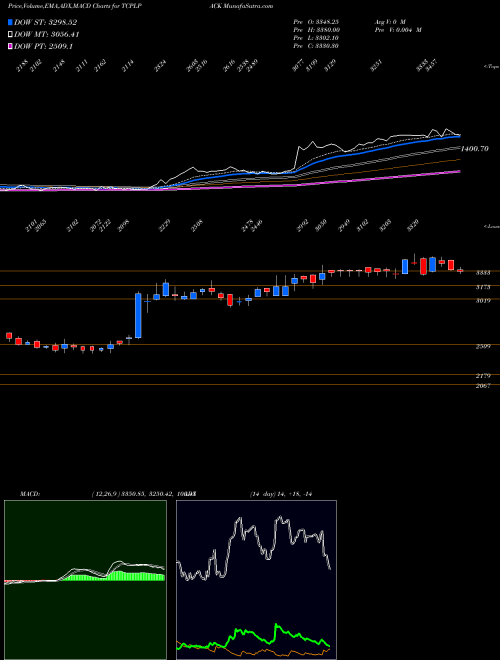500x660 pixels.
Task: Click the chart title 'Price,Volume,EMA,ADX,MACD Charts for TCPLP'
Action: (x=74, y=6)
